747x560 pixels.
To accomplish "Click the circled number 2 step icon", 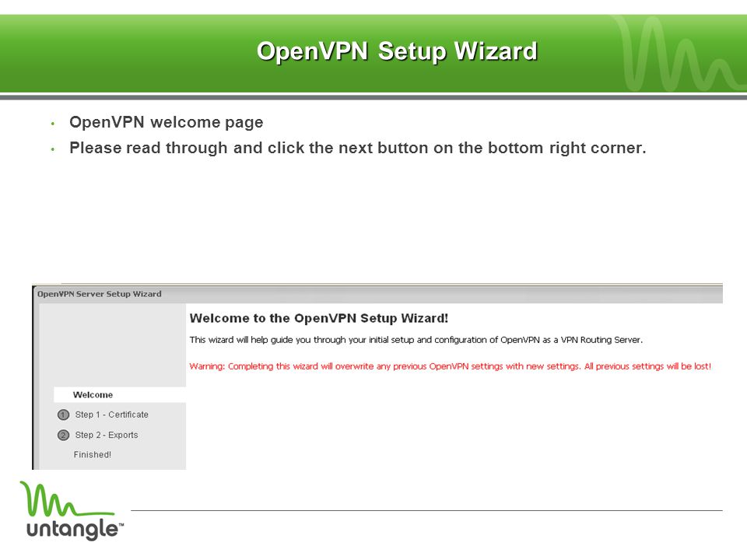I will point(63,436).
